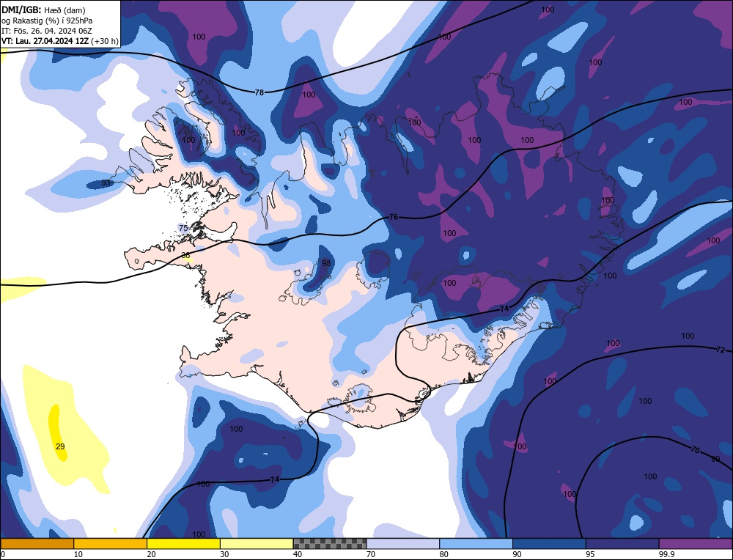Click the "98" humidity value
Image resolution: width=733 pixels, height=560 pixels.
click(x=326, y=263)
